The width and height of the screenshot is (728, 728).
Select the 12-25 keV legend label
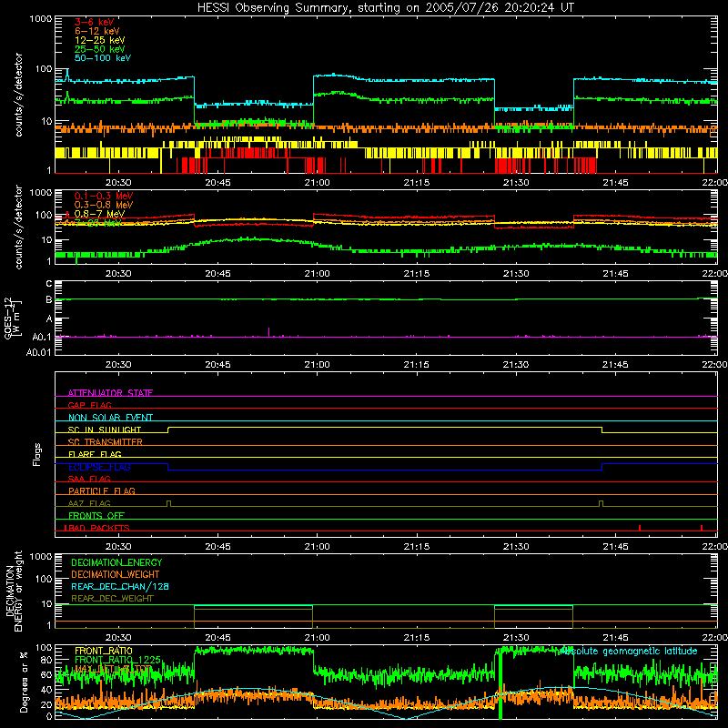[99, 40]
